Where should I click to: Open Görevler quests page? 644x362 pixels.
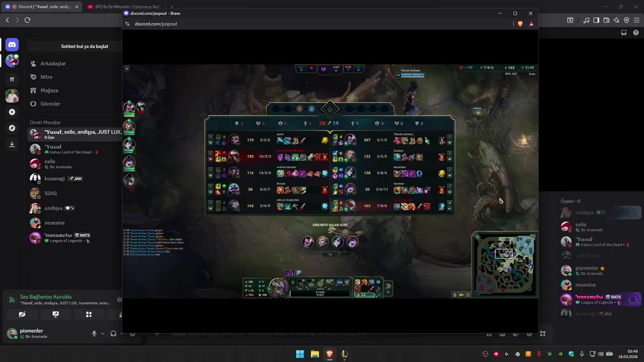coord(74,104)
